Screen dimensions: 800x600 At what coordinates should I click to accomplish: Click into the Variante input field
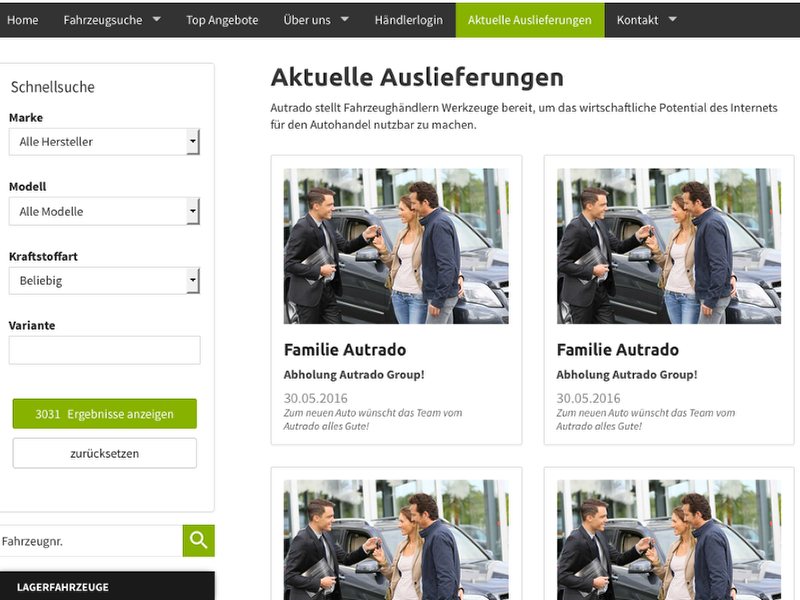[x=104, y=349]
